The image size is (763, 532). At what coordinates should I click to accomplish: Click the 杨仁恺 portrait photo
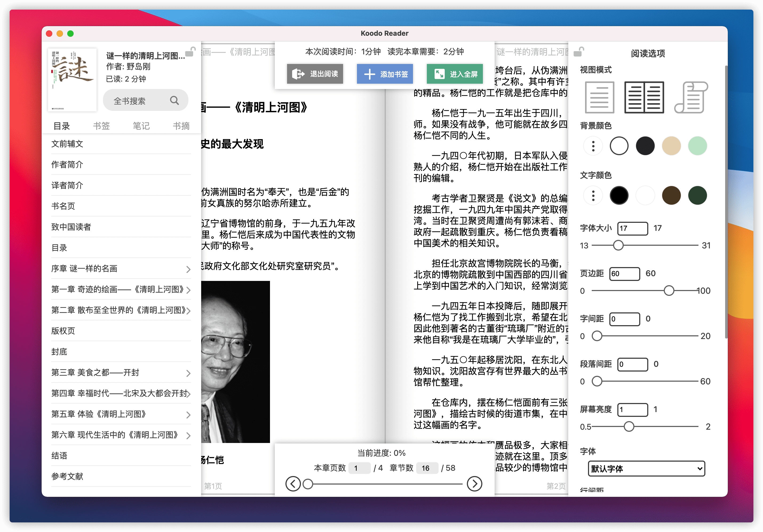pyautogui.click(x=235, y=362)
